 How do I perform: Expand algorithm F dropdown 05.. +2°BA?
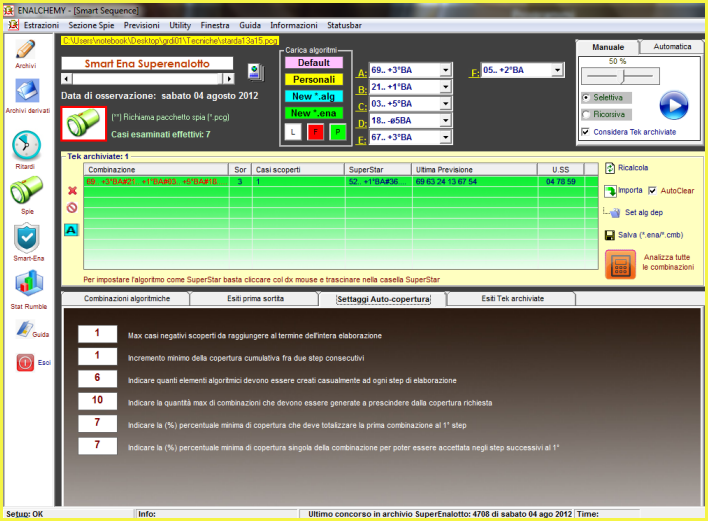click(x=557, y=70)
